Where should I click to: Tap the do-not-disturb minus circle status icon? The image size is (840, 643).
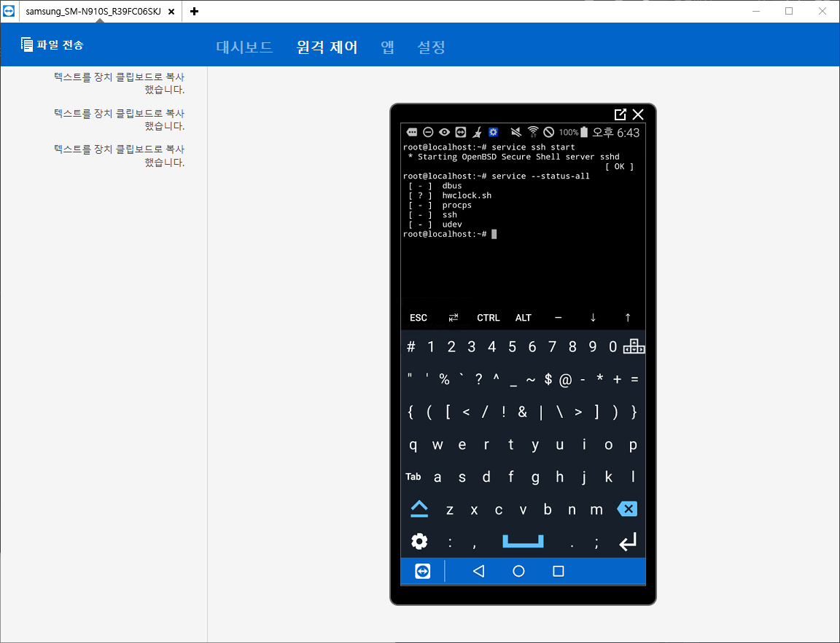428,132
